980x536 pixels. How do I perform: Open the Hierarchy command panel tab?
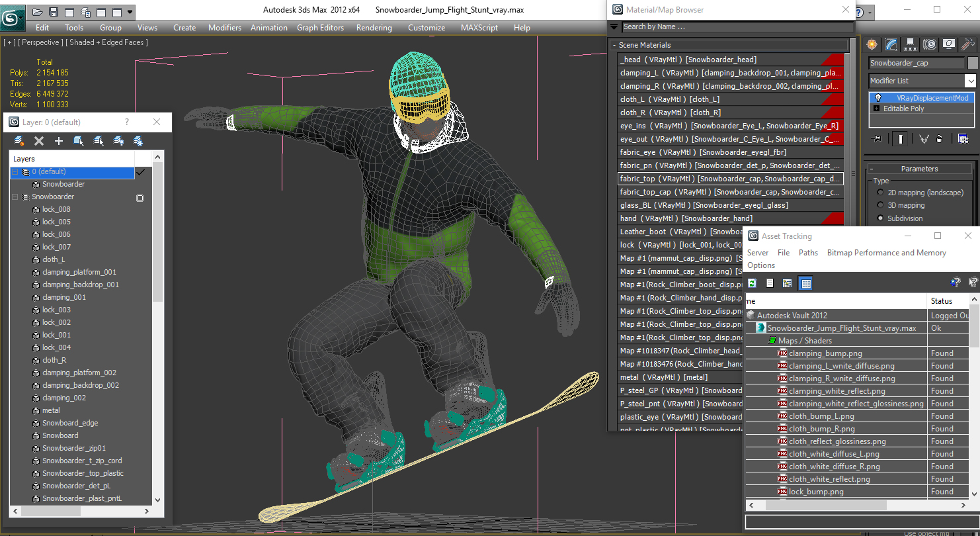tap(911, 44)
